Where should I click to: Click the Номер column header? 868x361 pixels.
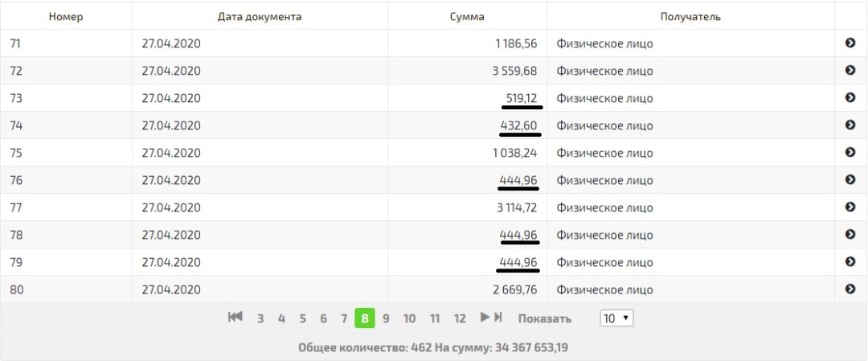[66, 16]
